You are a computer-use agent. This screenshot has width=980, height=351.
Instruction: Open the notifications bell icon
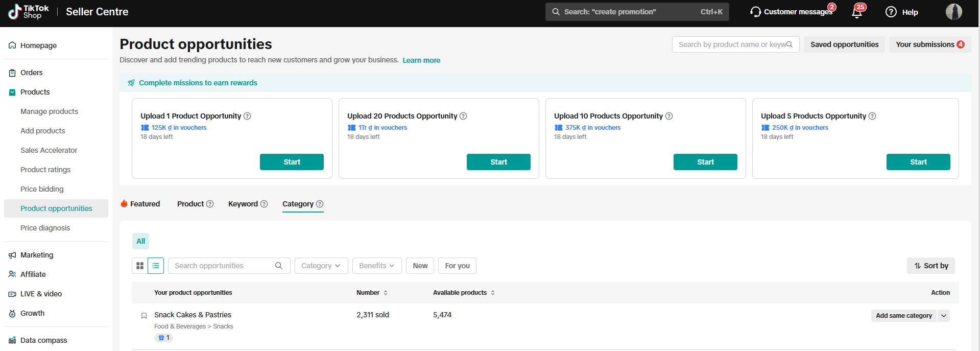(857, 12)
